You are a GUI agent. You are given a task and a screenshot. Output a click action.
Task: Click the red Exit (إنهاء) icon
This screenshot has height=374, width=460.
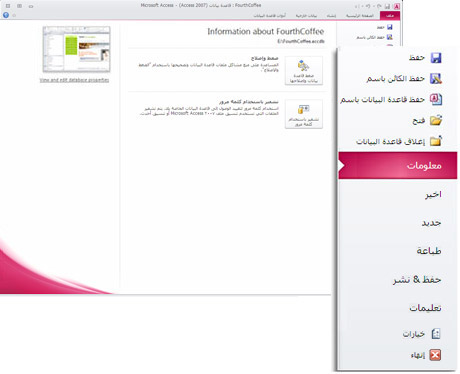click(x=435, y=355)
